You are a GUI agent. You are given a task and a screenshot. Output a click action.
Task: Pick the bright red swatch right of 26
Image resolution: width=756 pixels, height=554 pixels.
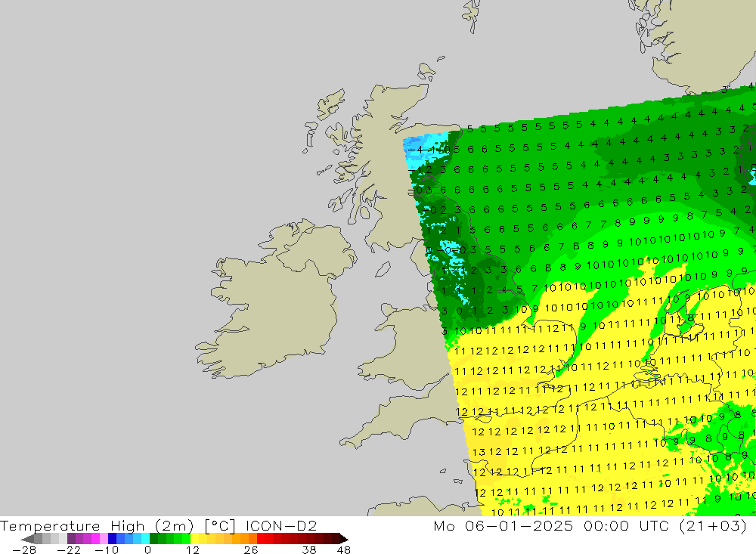[261, 539]
